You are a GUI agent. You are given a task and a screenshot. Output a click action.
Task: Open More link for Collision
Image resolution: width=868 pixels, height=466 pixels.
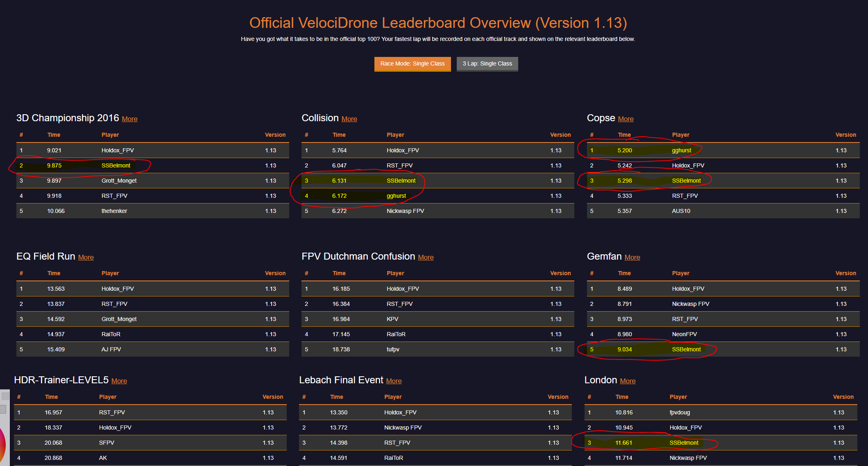(x=349, y=119)
